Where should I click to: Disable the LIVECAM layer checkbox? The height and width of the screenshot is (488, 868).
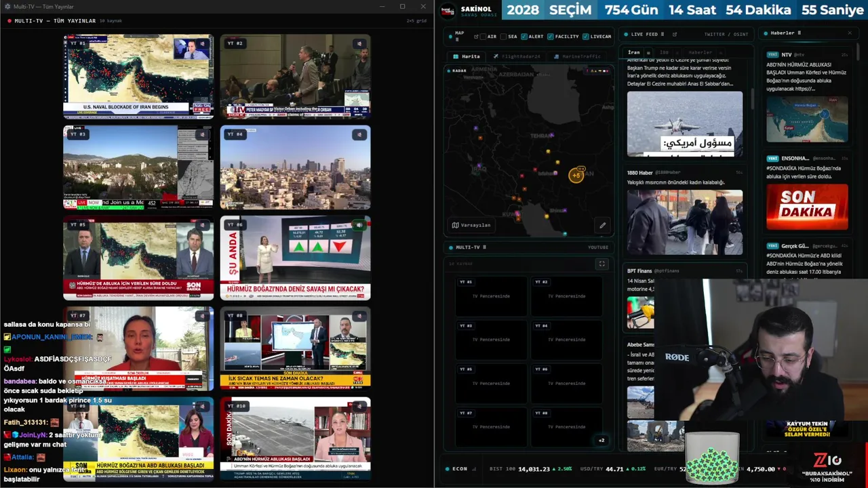pyautogui.click(x=586, y=37)
